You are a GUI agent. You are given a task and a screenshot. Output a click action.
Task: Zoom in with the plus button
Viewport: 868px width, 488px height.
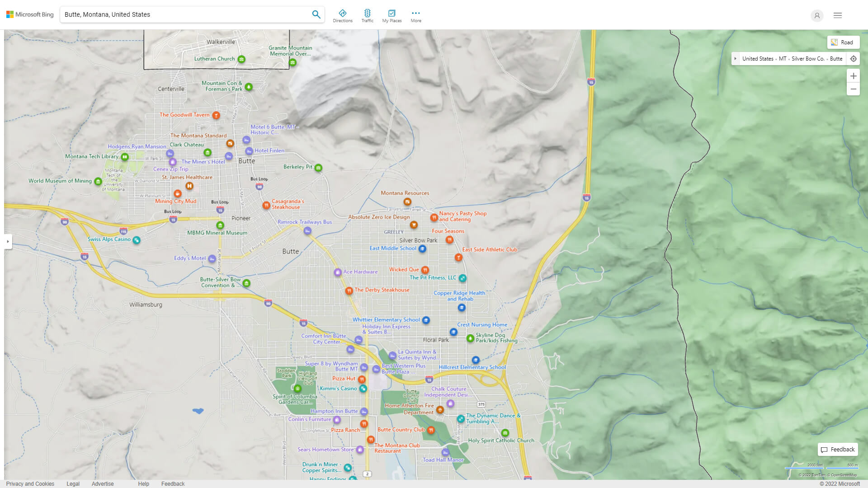[x=853, y=76]
